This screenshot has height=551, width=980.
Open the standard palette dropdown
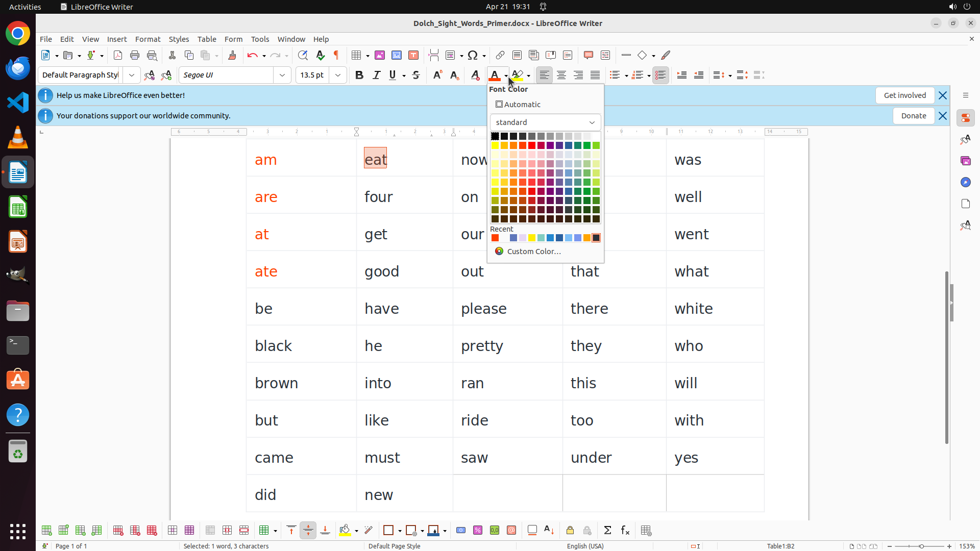pos(545,122)
